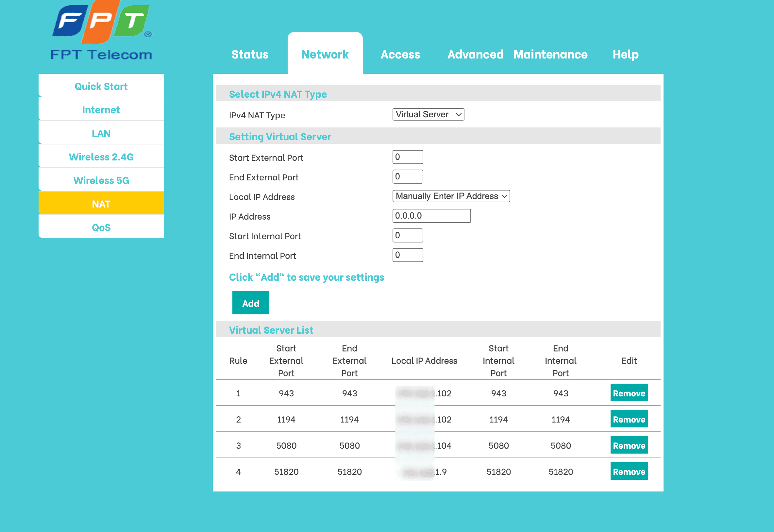Click end internal port 5080 cell
Viewport: 774px width, 532px height.
(561, 446)
